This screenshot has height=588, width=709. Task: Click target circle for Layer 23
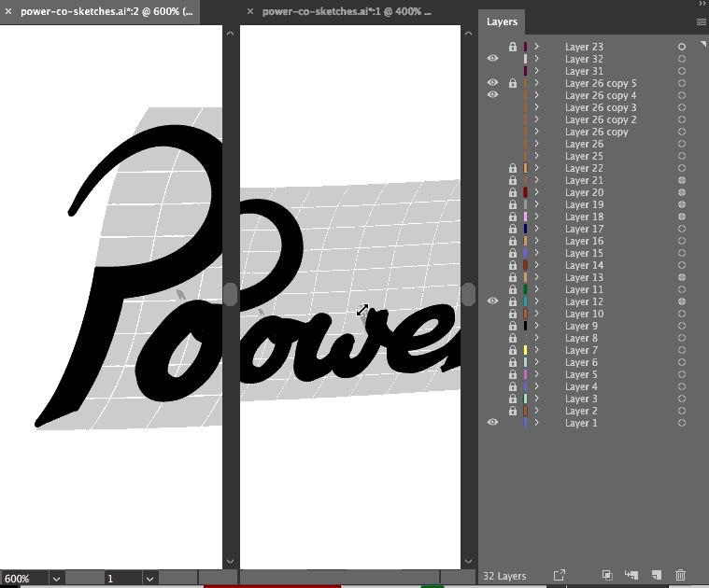[x=681, y=47]
